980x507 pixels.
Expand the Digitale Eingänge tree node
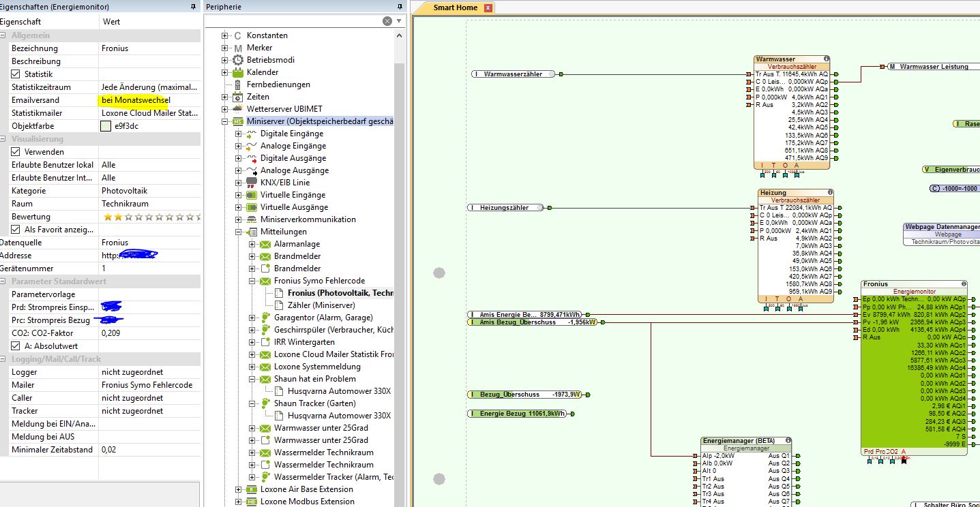(x=239, y=134)
